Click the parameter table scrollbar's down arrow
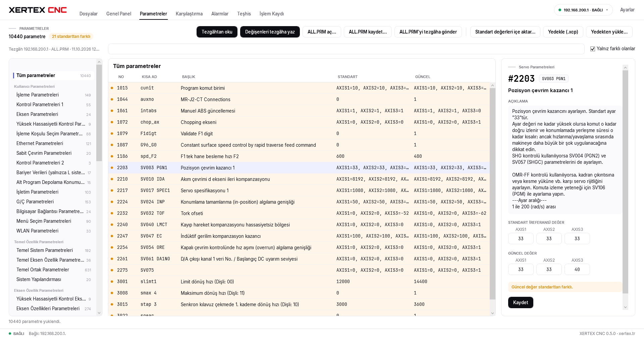Image resolution: width=644 pixels, height=338 pixels. coord(492,313)
